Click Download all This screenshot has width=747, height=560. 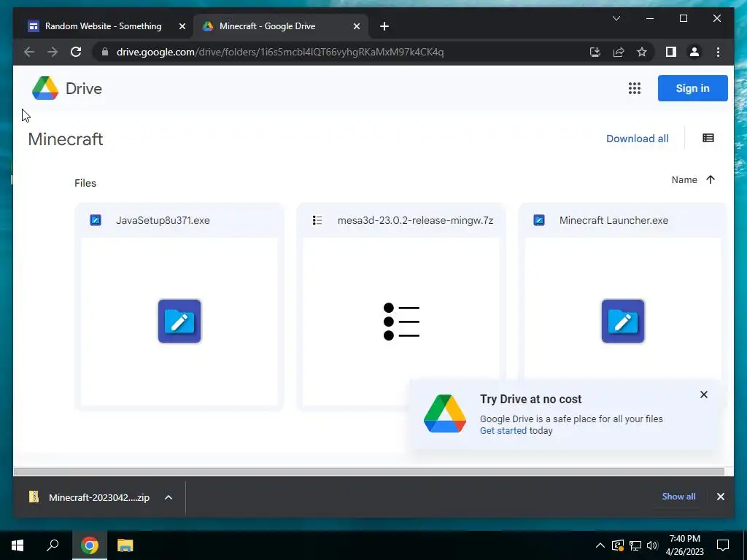pos(637,139)
